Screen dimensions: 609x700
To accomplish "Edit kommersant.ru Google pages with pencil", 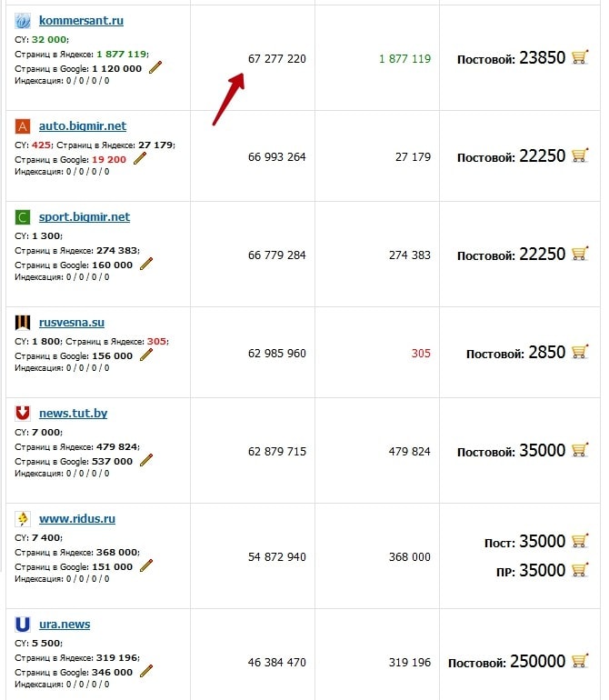I will pyautogui.click(x=155, y=67).
